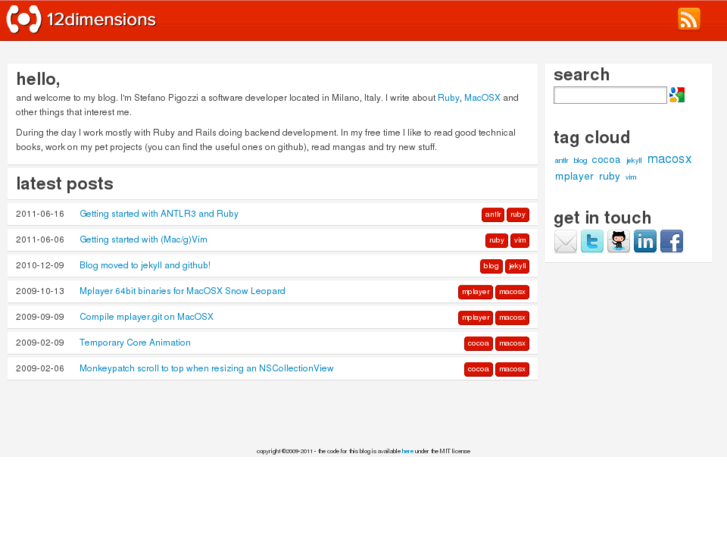The image size is (727, 545).
Task: Select vim in tag cloud
Action: point(631,177)
